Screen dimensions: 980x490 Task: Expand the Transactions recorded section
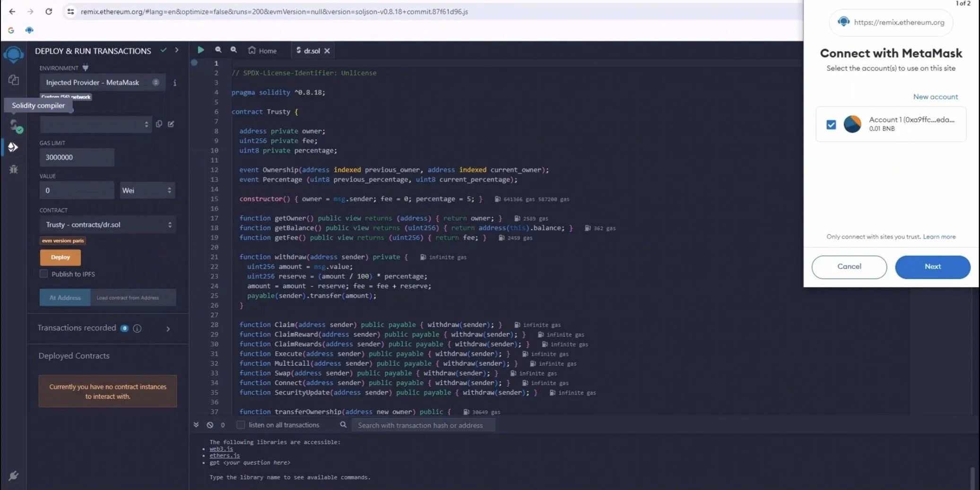pyautogui.click(x=168, y=329)
